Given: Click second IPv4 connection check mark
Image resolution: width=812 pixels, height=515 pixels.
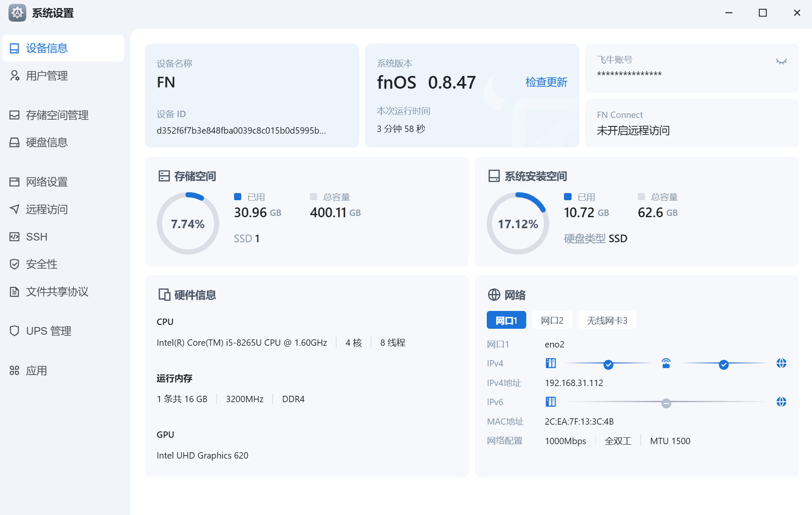Looking at the screenshot, I should pos(724,365).
